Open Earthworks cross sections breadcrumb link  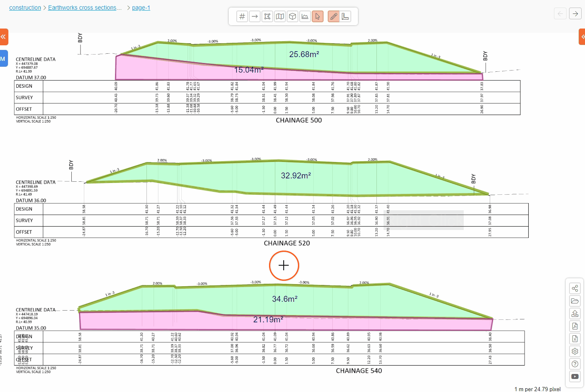tap(85, 8)
